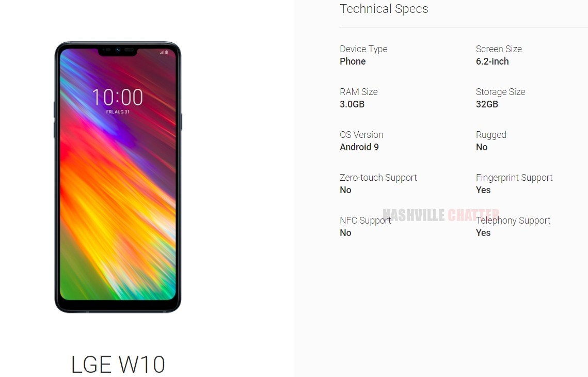588x377 pixels.
Task: Click the Telephony Support label
Action: coord(513,221)
